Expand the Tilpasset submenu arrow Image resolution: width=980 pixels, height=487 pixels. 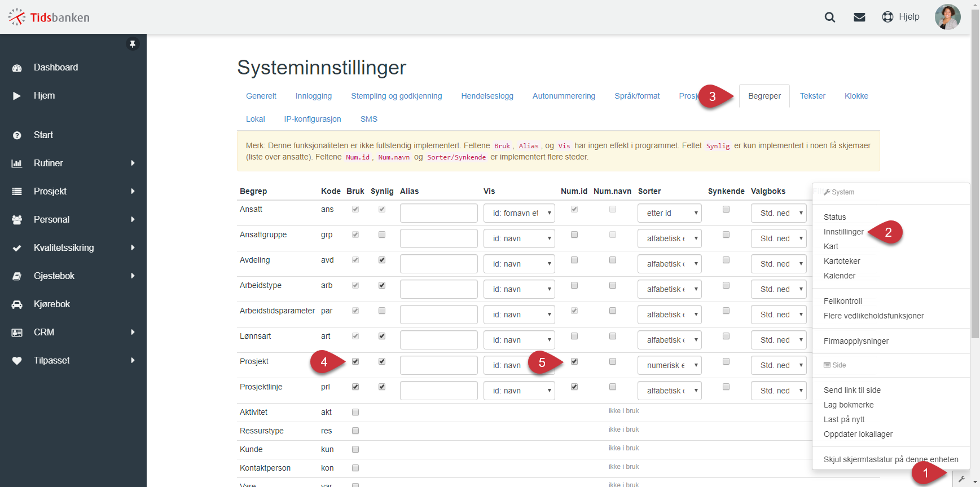coord(133,360)
